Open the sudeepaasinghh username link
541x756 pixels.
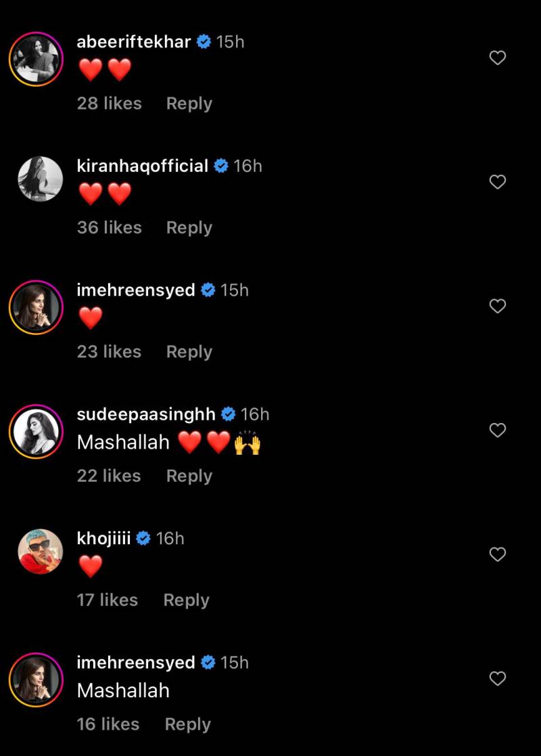click(x=146, y=414)
